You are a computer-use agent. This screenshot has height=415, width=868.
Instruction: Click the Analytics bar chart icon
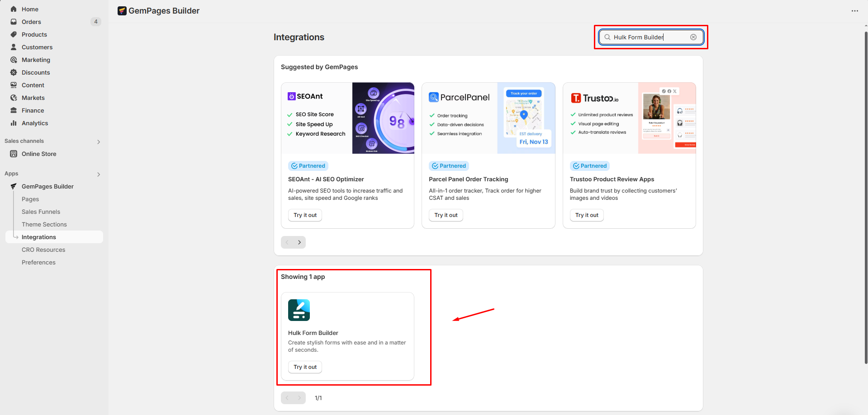click(x=14, y=123)
